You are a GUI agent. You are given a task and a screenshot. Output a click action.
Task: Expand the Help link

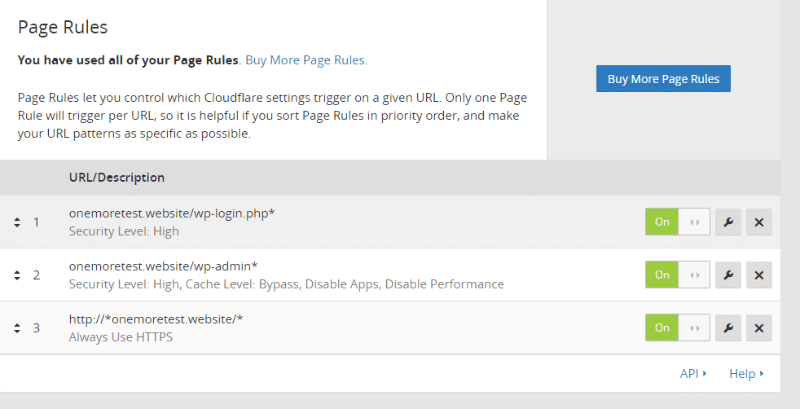click(746, 373)
